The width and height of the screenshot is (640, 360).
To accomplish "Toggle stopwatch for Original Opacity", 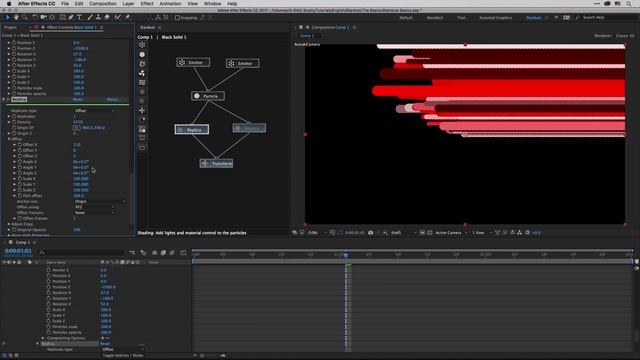I will click(14, 230).
